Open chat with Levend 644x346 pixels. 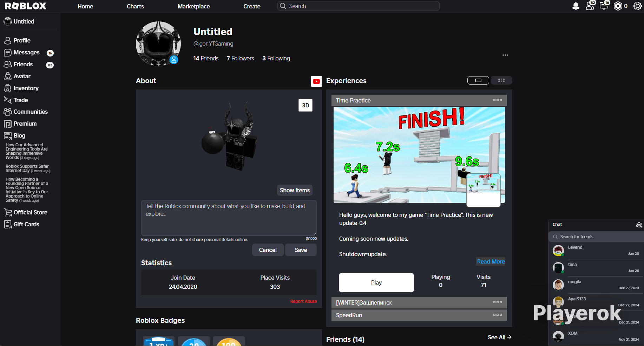click(596, 251)
